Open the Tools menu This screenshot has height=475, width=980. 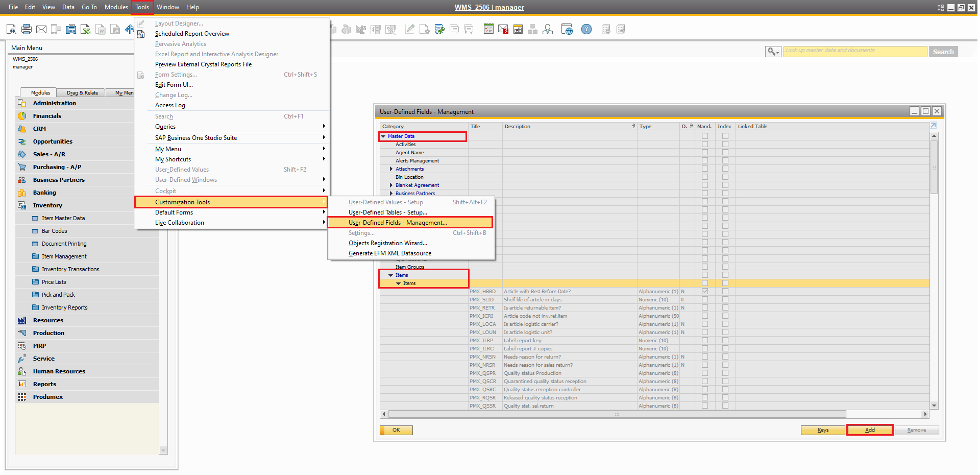pyautogui.click(x=142, y=7)
